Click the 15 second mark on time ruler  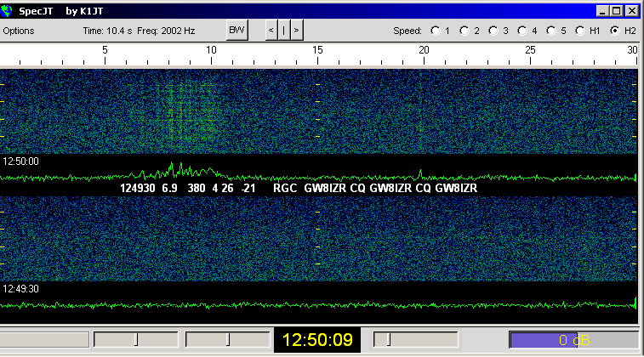[x=317, y=50]
